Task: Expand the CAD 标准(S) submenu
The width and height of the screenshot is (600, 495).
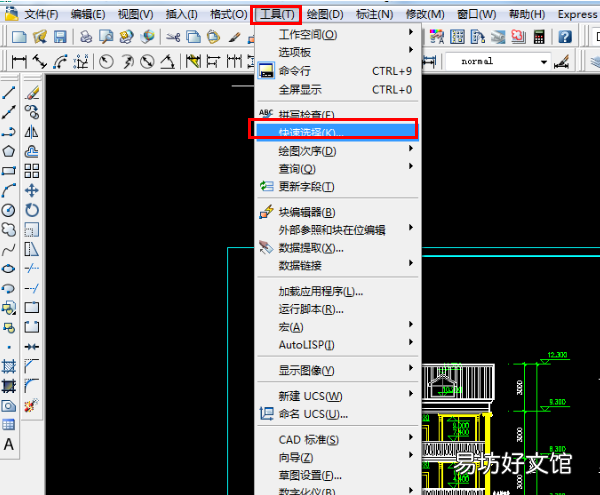Action: pyautogui.click(x=337, y=440)
